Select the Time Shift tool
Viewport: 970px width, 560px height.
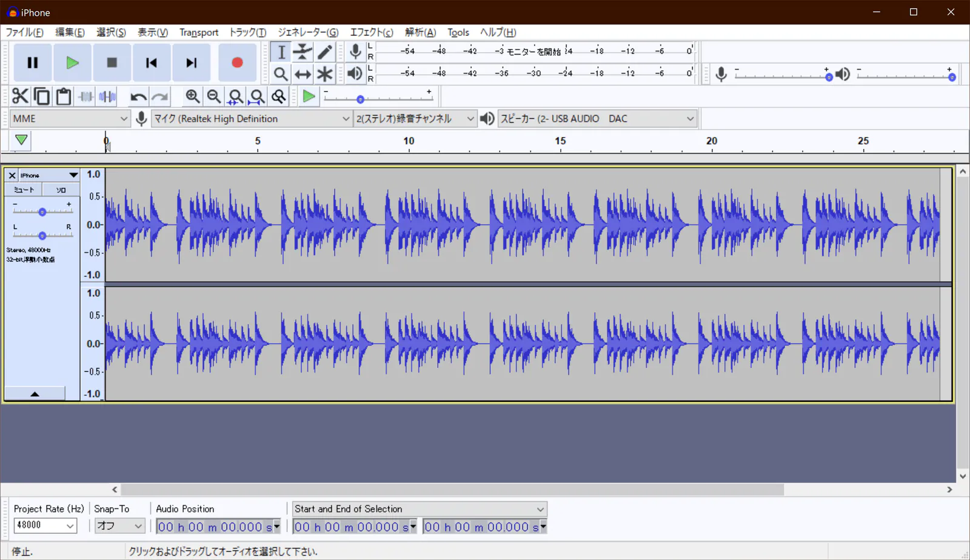point(303,74)
